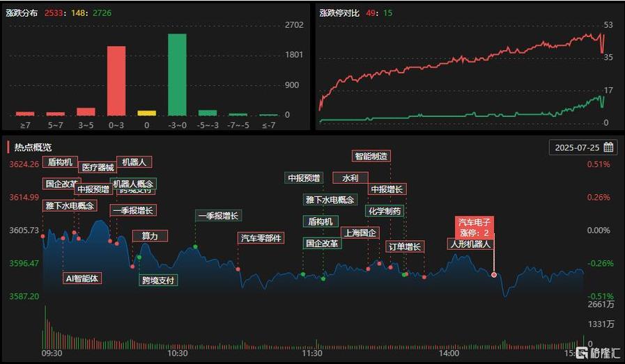
Task: Select the 医疗器械 hotspot tag
Action: [98, 168]
